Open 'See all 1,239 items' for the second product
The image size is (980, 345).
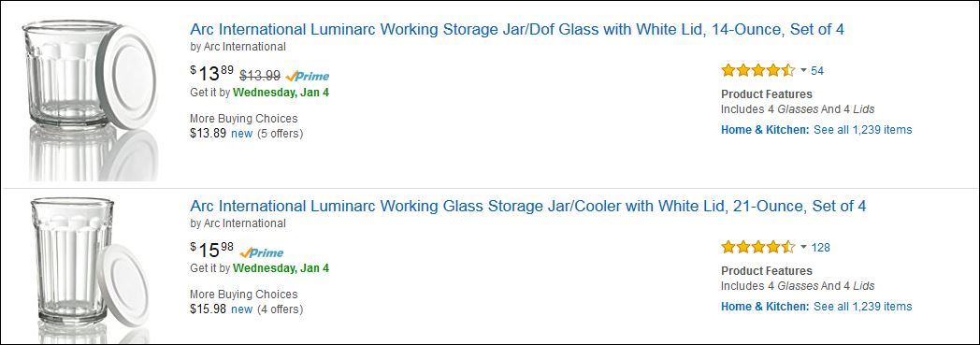coord(862,307)
